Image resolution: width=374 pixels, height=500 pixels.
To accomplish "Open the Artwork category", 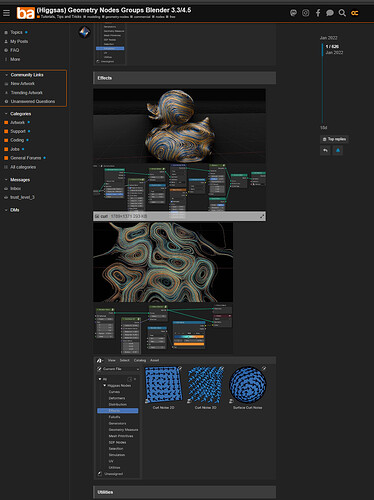I will point(17,122).
